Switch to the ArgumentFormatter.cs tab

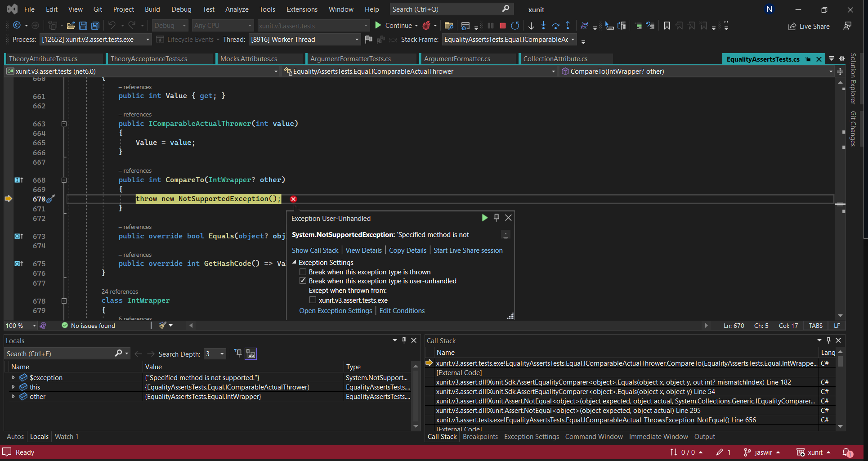(457, 59)
